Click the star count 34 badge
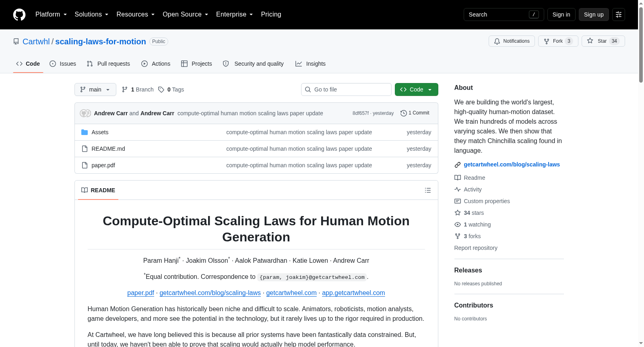Viewport: 644px width, 347px height. 614,41
